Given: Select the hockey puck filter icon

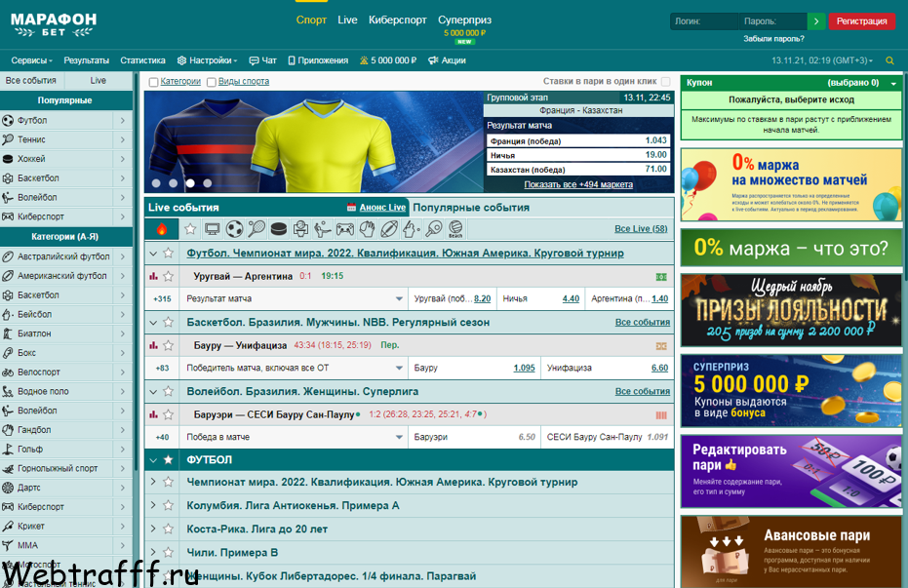Looking at the screenshot, I should pos(279,229).
